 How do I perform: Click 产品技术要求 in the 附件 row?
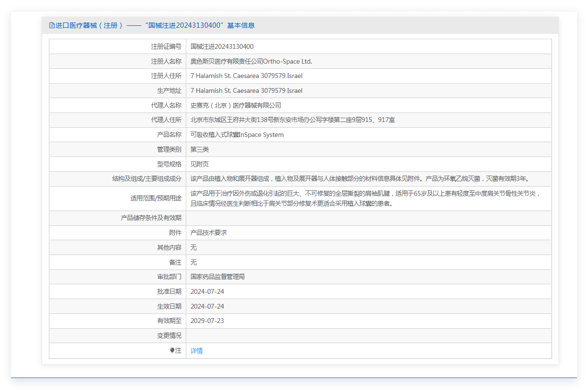click(x=209, y=233)
